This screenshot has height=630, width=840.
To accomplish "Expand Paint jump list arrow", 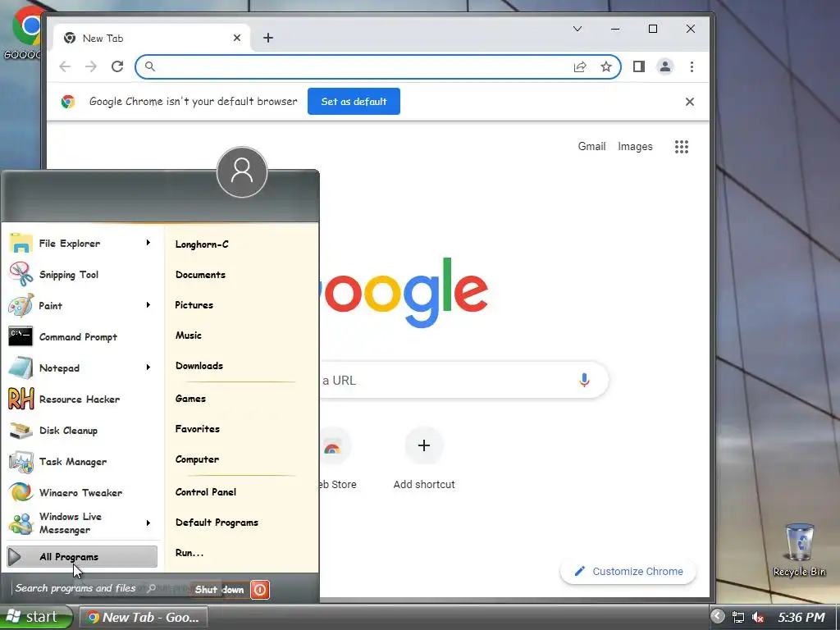I will 148,305.
